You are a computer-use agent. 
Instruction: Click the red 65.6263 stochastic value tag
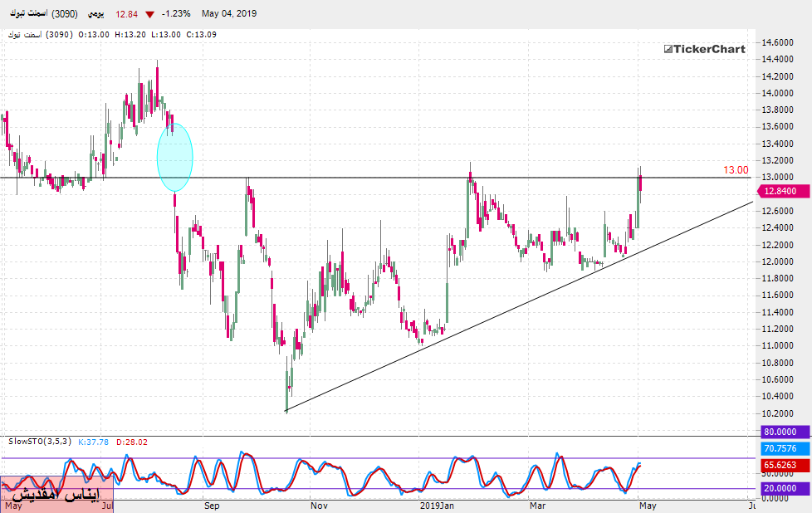click(785, 465)
